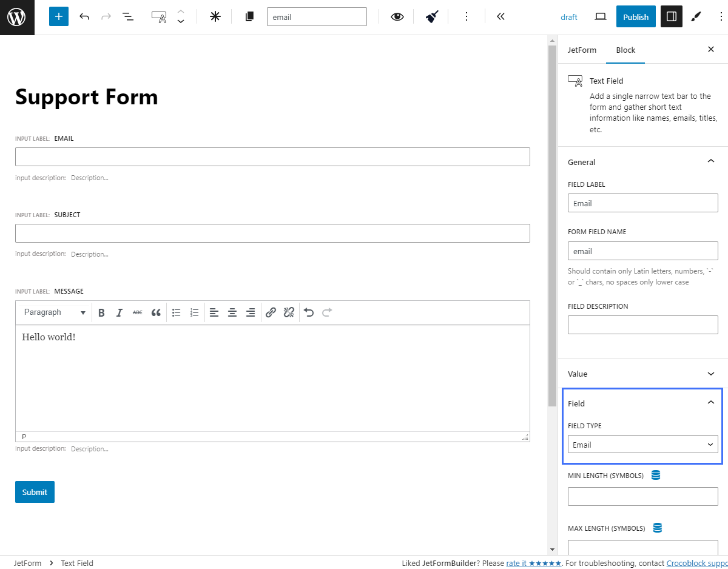The height and width of the screenshot is (569, 728).
Task: Close the settings sidebar
Action: 711,50
